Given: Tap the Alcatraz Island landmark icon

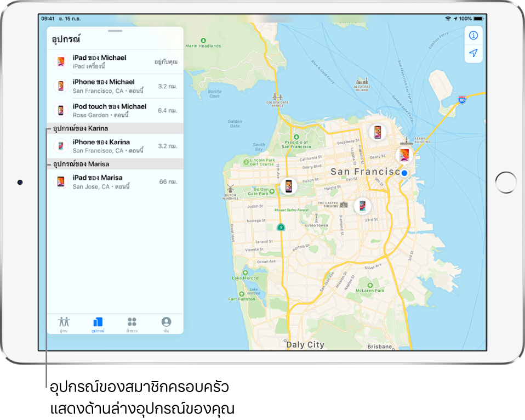Looking at the screenshot, I should pos(362,81).
